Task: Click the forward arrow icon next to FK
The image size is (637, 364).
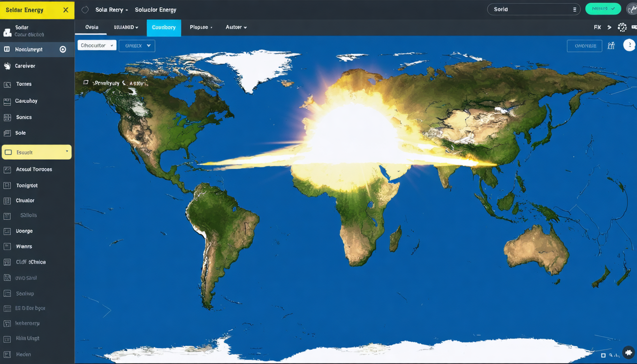Action: [610, 27]
